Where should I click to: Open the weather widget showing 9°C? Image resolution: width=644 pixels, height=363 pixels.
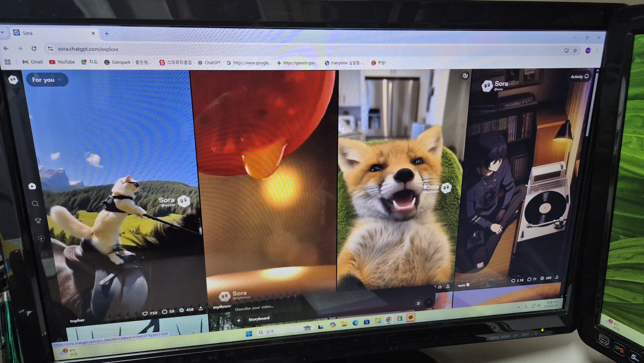(x=69, y=352)
